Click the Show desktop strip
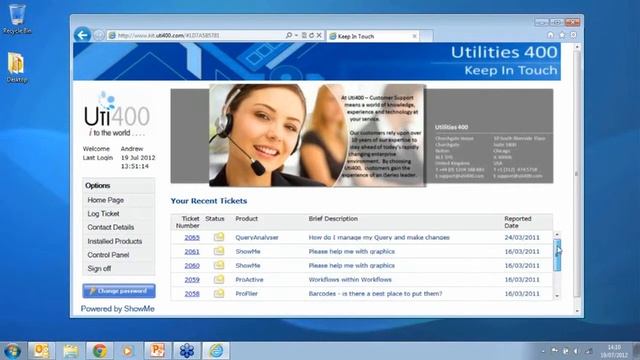The width and height of the screenshot is (640, 360). [x=636, y=351]
